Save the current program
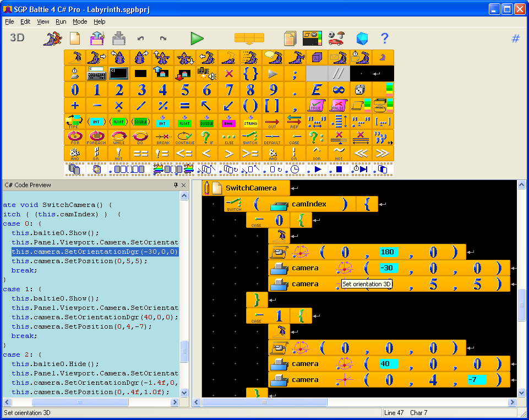 tap(119, 38)
